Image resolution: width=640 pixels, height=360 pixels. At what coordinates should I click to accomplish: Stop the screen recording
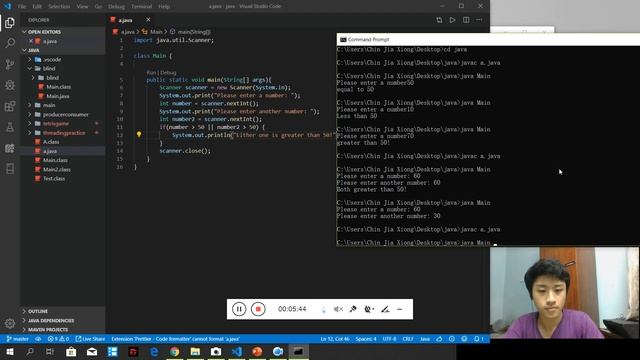click(258, 309)
